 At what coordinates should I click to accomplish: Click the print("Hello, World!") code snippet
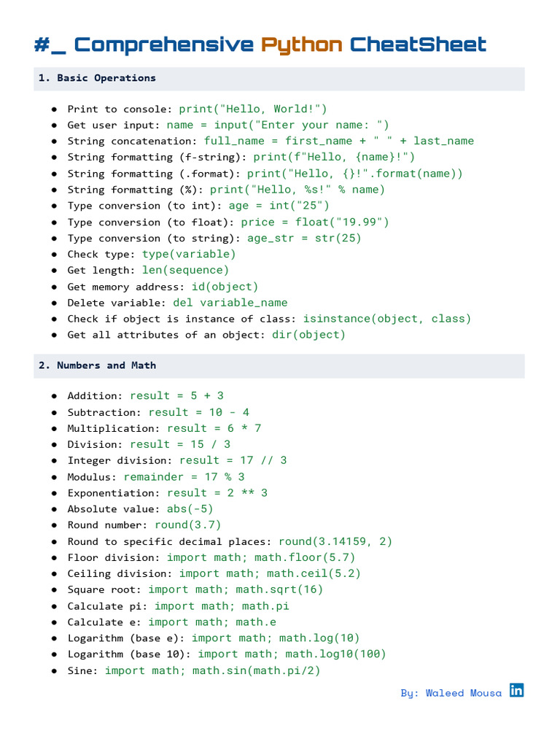point(253,109)
